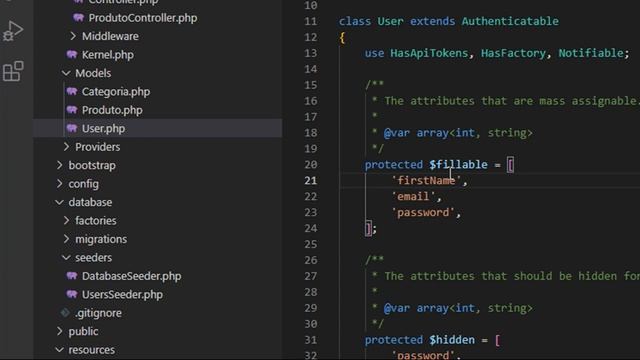The height and width of the screenshot is (360, 640).
Task: Click the Authenticatable class name
Action: (x=510, y=21)
